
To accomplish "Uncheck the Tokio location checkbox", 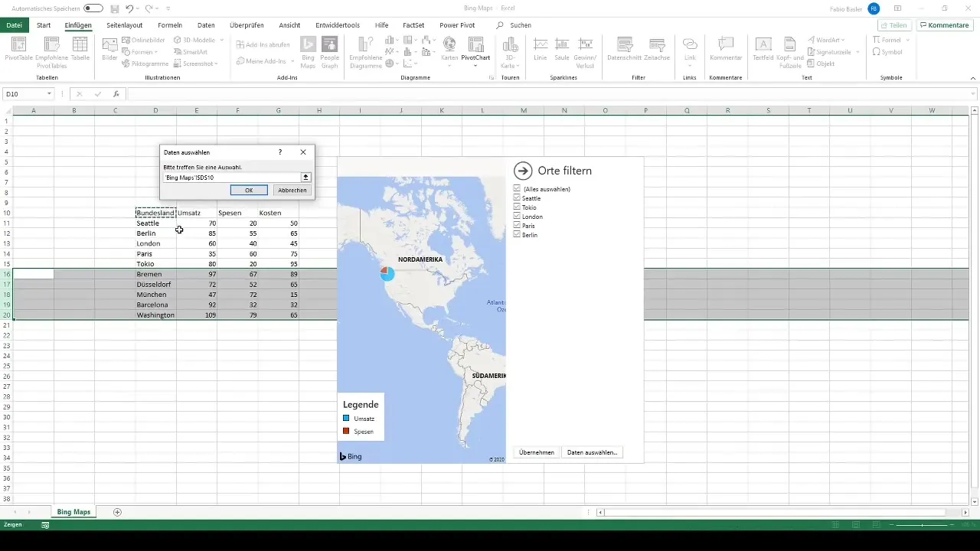I will point(518,207).
